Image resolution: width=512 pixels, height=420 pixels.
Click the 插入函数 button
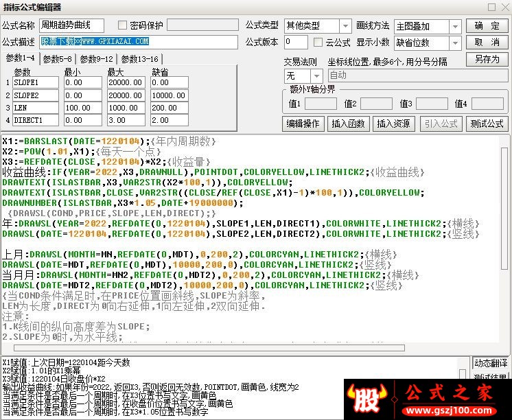[x=348, y=124]
